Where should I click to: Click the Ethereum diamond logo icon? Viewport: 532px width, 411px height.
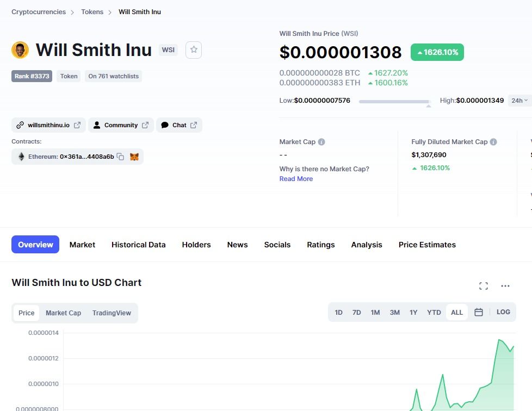point(21,157)
